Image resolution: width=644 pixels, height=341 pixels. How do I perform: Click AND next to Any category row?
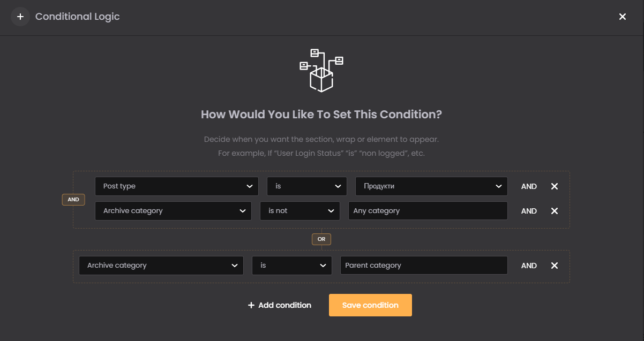click(x=529, y=211)
